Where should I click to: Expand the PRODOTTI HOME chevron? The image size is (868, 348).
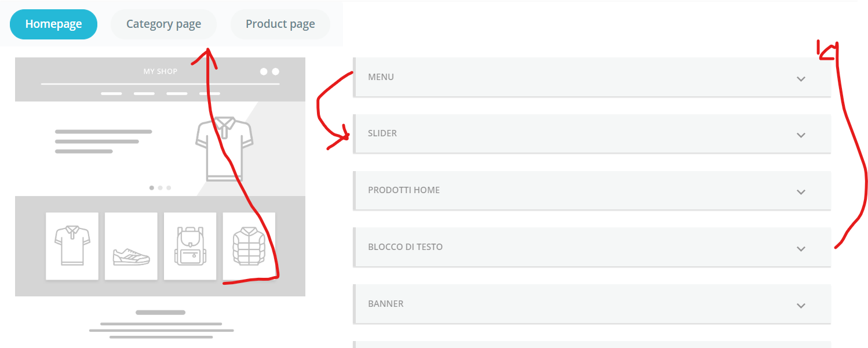801,192
